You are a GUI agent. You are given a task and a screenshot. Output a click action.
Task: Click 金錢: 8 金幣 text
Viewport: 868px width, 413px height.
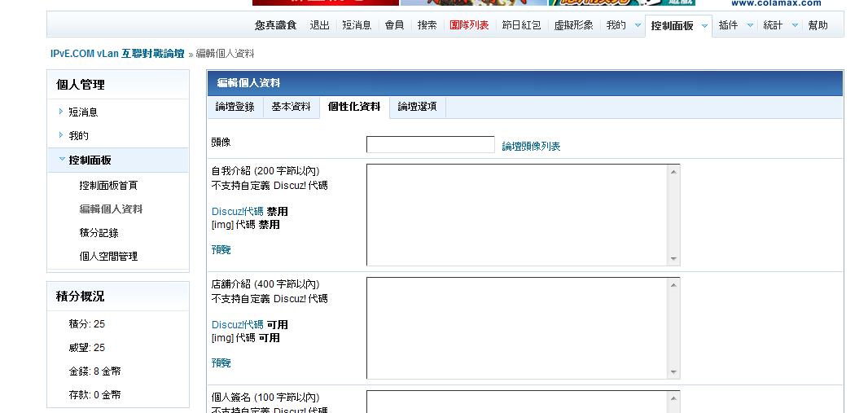click(94, 371)
